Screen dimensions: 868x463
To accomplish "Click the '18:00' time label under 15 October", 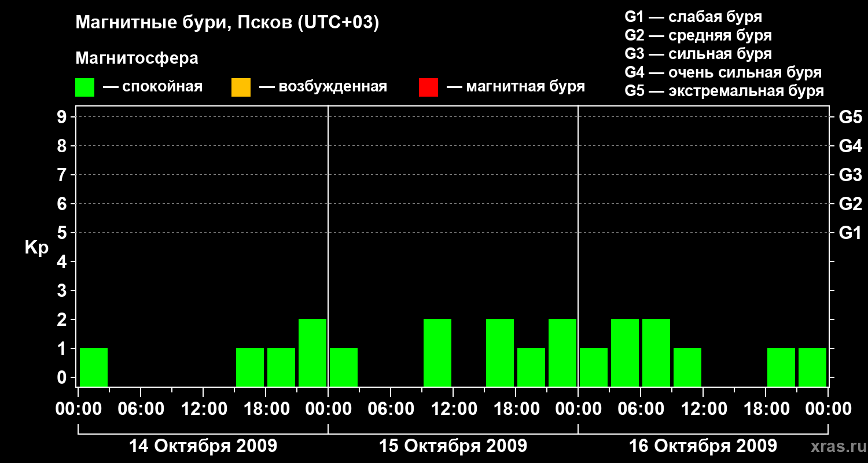I will click(516, 409).
